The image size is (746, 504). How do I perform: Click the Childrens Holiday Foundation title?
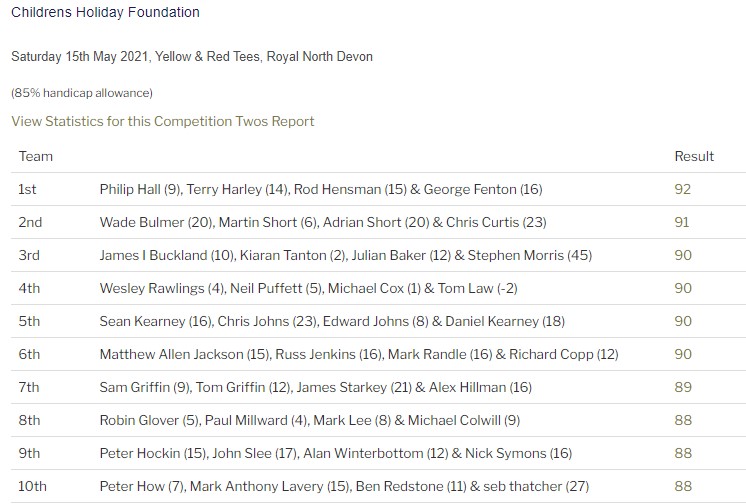106,12
